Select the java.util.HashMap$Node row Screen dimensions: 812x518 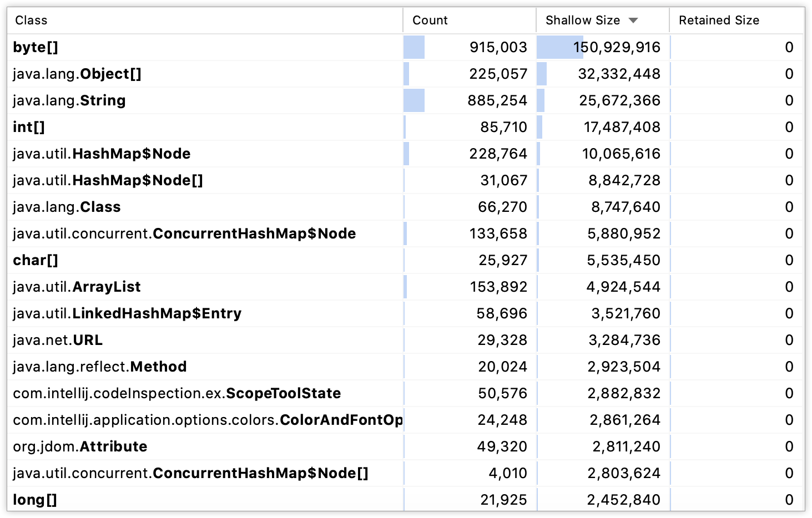[102, 154]
